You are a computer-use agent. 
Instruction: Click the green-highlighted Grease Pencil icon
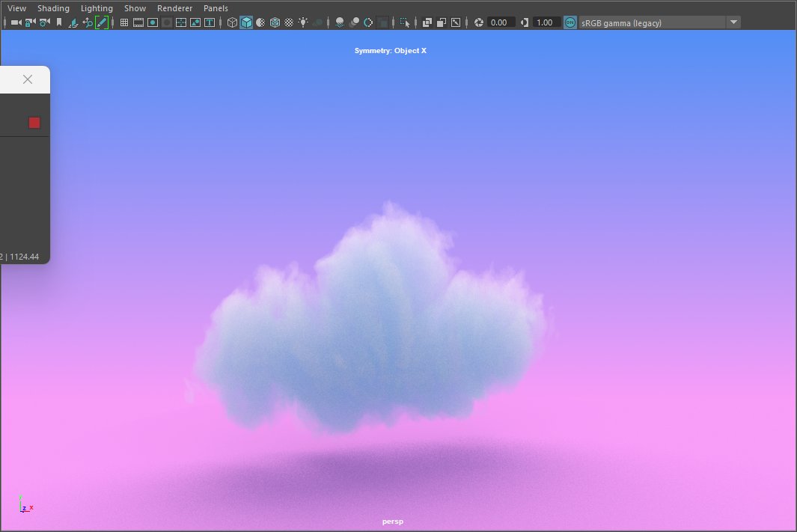(102, 22)
